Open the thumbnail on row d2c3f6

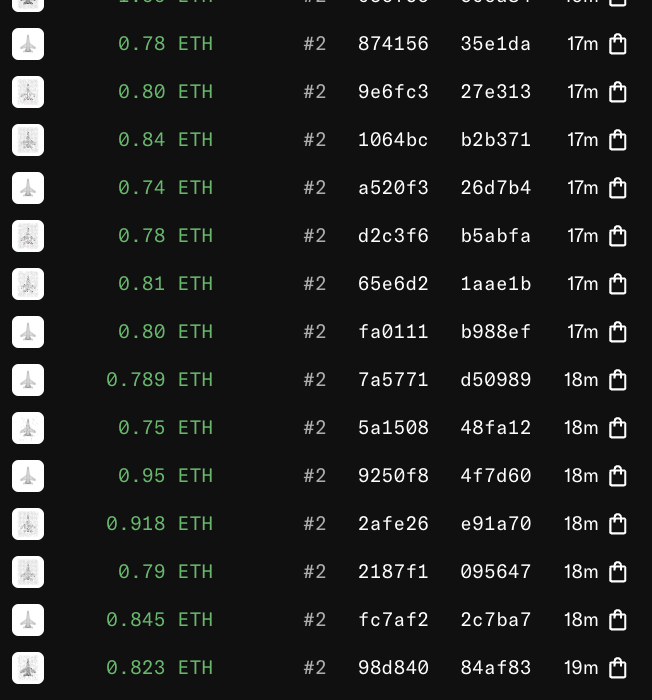click(x=28, y=236)
